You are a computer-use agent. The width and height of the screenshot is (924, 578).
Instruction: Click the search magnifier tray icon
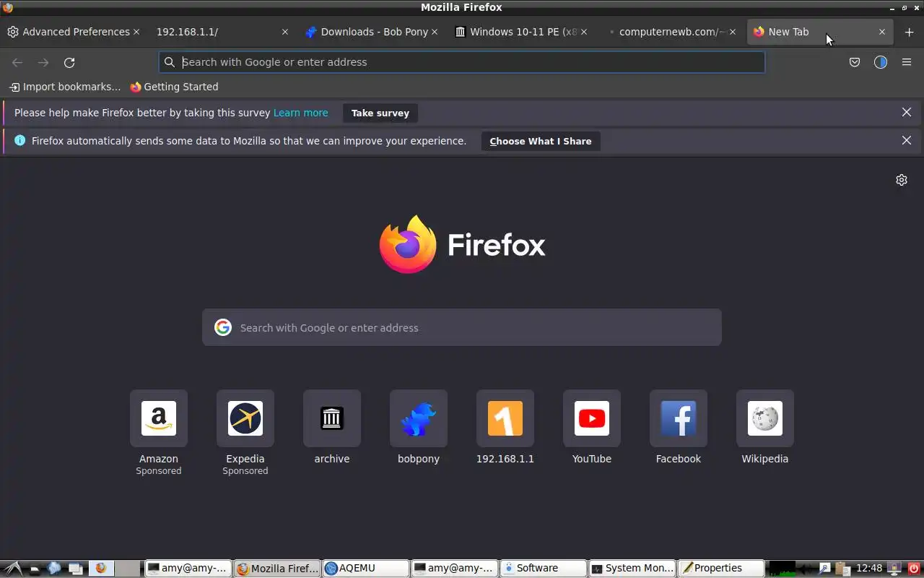[x=825, y=569]
